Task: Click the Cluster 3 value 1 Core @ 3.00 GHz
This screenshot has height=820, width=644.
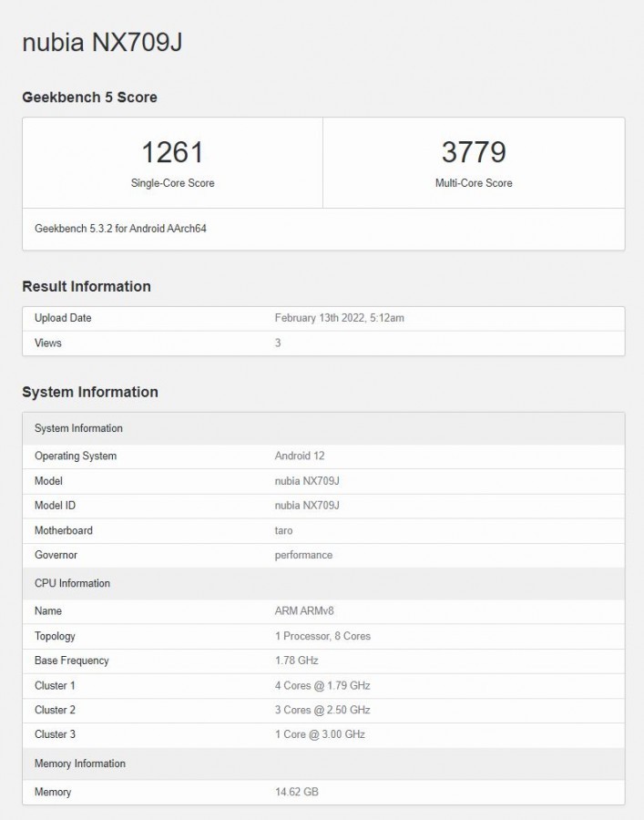Action: [x=322, y=734]
